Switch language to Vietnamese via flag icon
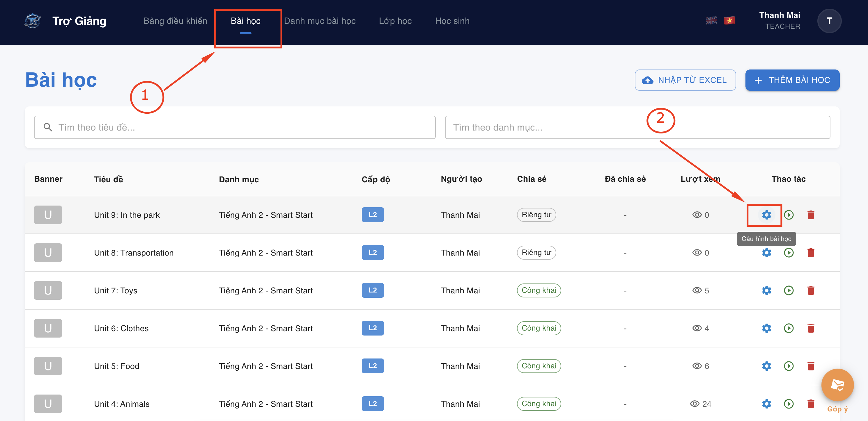This screenshot has width=868, height=421. click(x=729, y=21)
